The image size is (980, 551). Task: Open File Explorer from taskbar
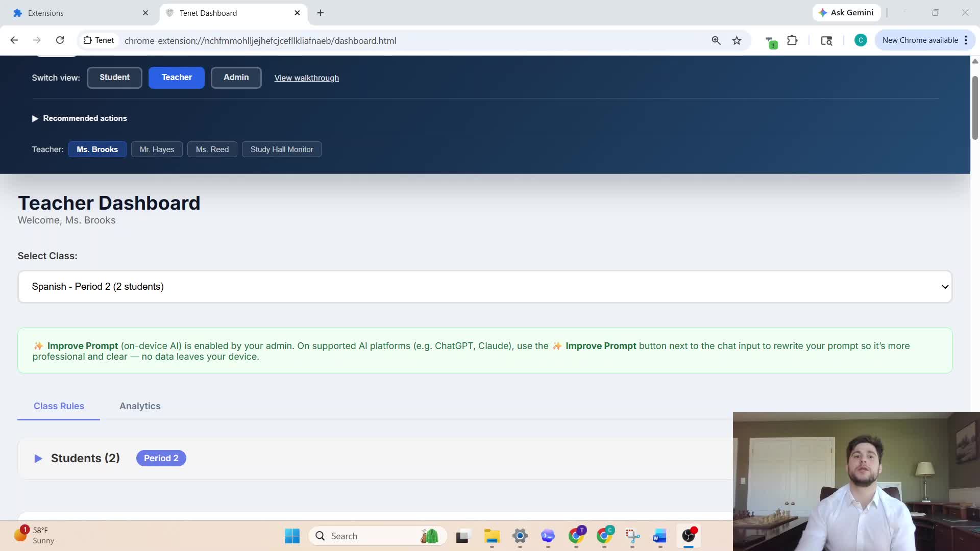click(x=492, y=536)
